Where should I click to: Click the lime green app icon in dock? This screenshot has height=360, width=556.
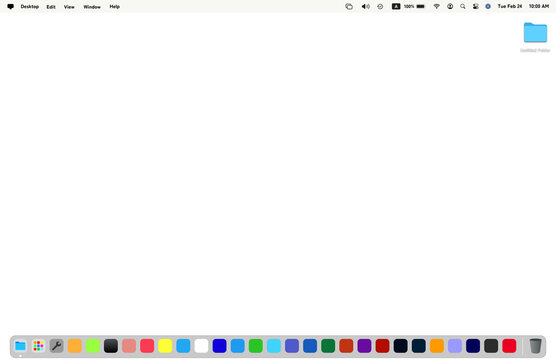coord(93,346)
